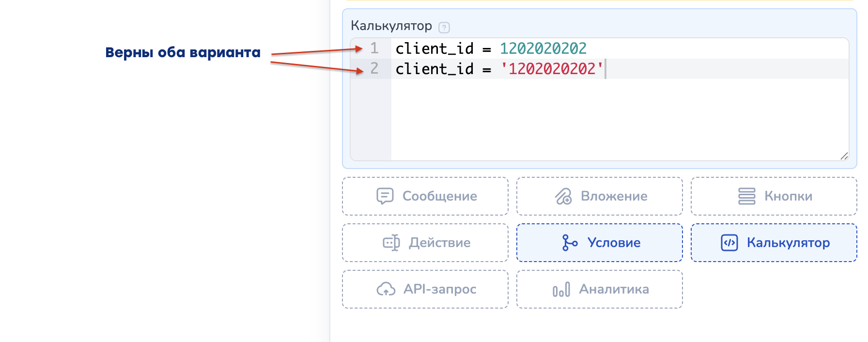Click client_id variable on second line
The image size is (868, 342).
[434, 69]
